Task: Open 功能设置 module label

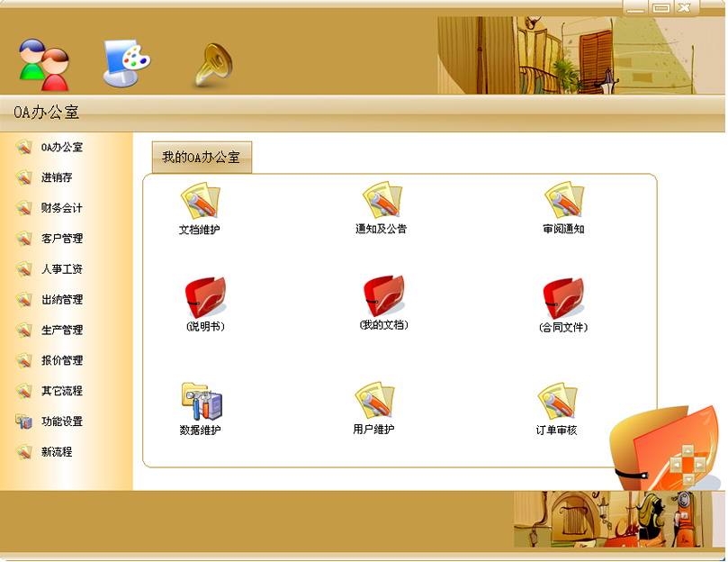Action: click(x=62, y=421)
